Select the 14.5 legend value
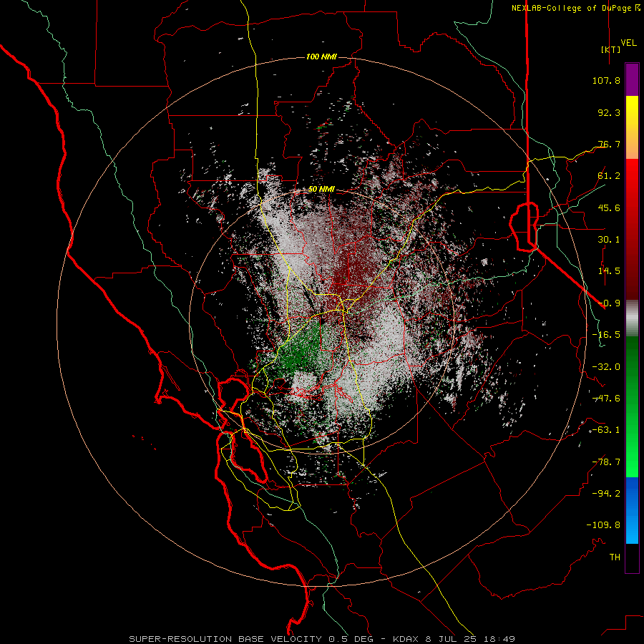This screenshot has height=644, width=644. click(609, 271)
